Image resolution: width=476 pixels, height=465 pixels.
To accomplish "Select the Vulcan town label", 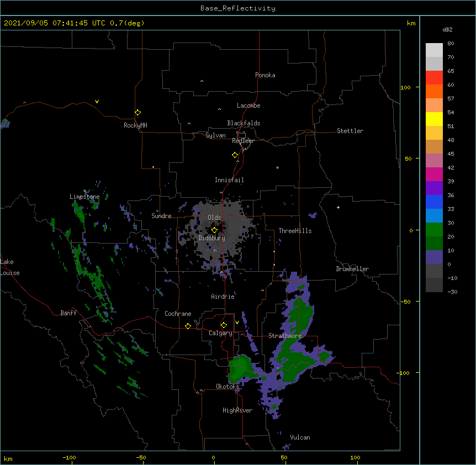I will 300,437.
